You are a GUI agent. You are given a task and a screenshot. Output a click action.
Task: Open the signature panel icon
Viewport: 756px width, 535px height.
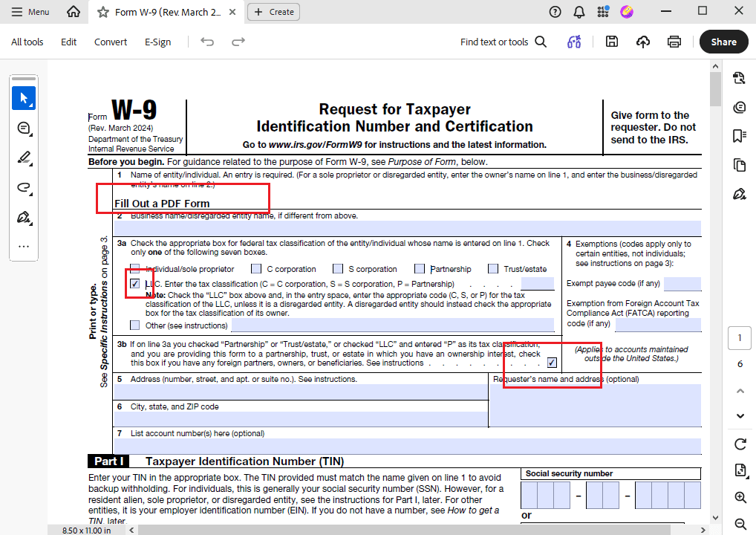[739, 194]
